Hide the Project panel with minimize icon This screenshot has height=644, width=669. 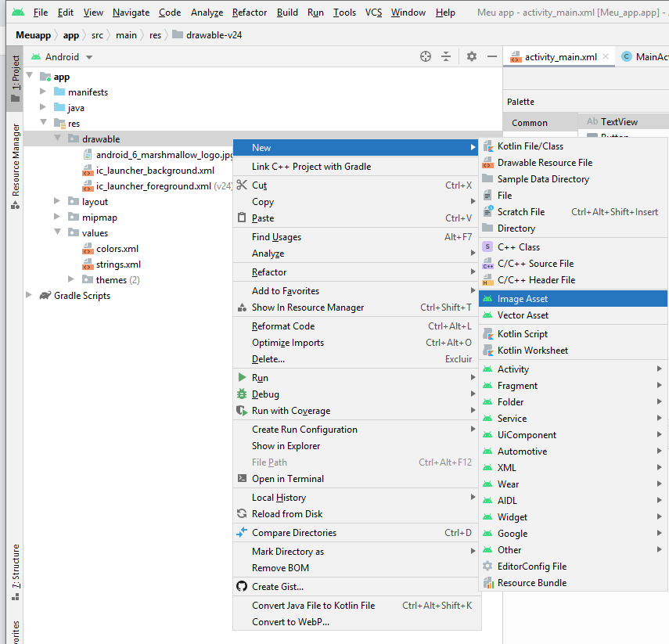(x=491, y=56)
